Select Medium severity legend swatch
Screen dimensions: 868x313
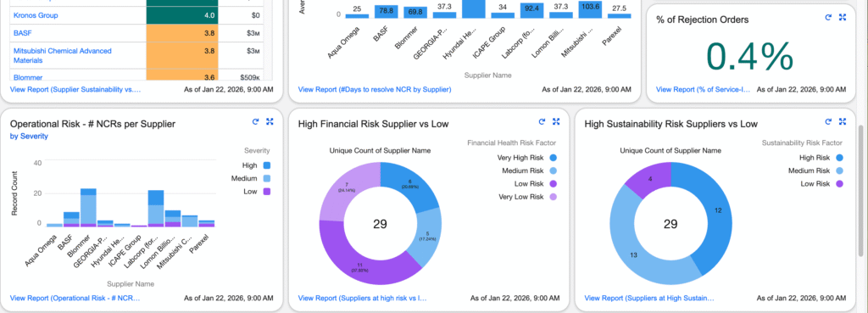[267, 178]
